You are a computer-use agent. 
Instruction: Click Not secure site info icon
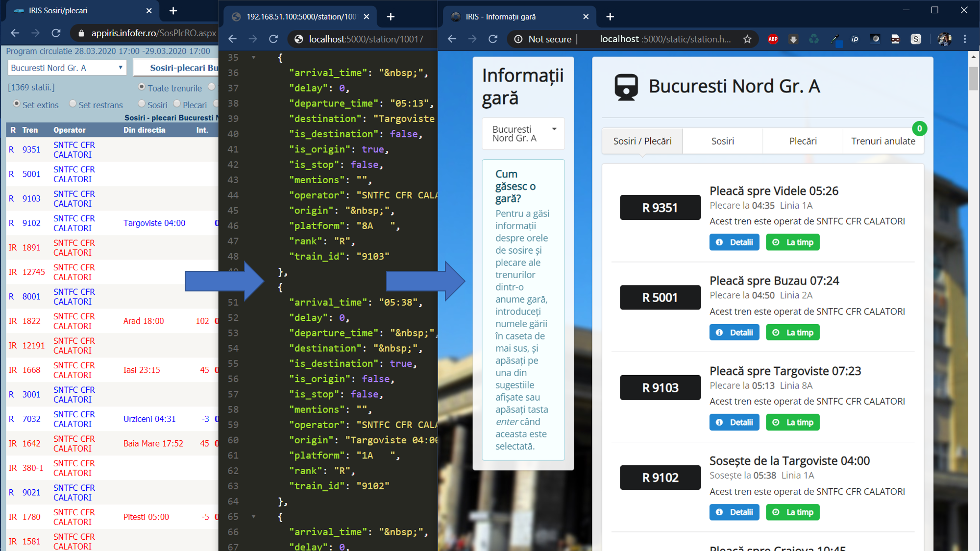pos(518,39)
